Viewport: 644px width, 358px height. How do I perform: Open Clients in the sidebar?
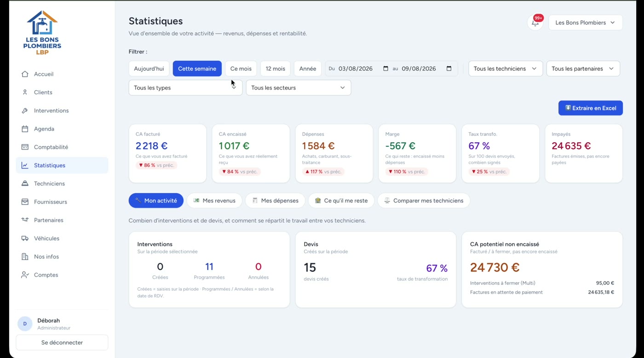tap(62, 92)
